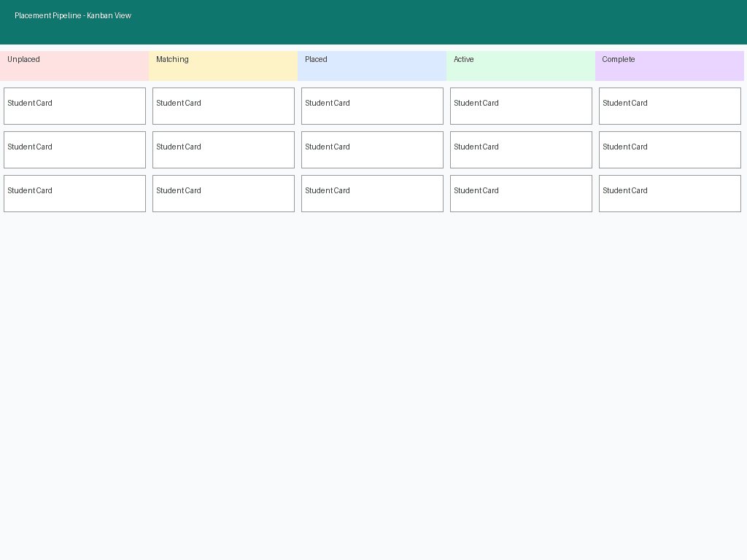The width and height of the screenshot is (747, 560).
Task: Open the middle Student Card in Matching column
Action: click(223, 149)
